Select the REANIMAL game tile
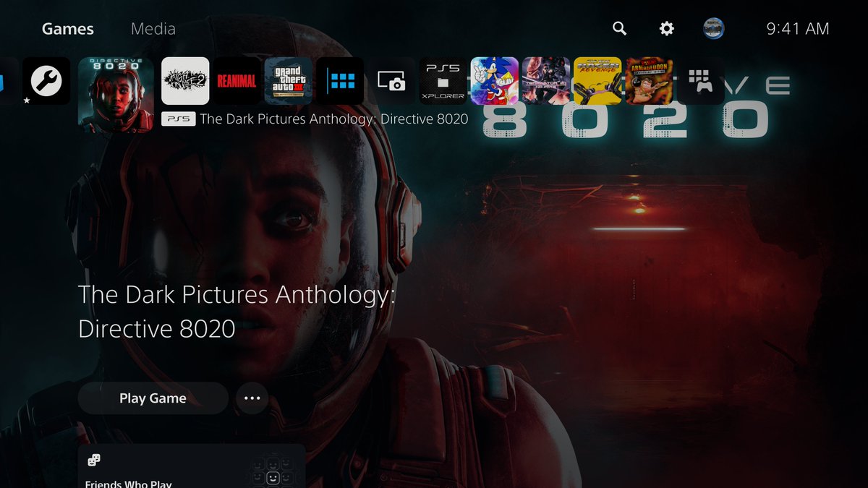The width and height of the screenshot is (868, 488). pyautogui.click(x=237, y=81)
